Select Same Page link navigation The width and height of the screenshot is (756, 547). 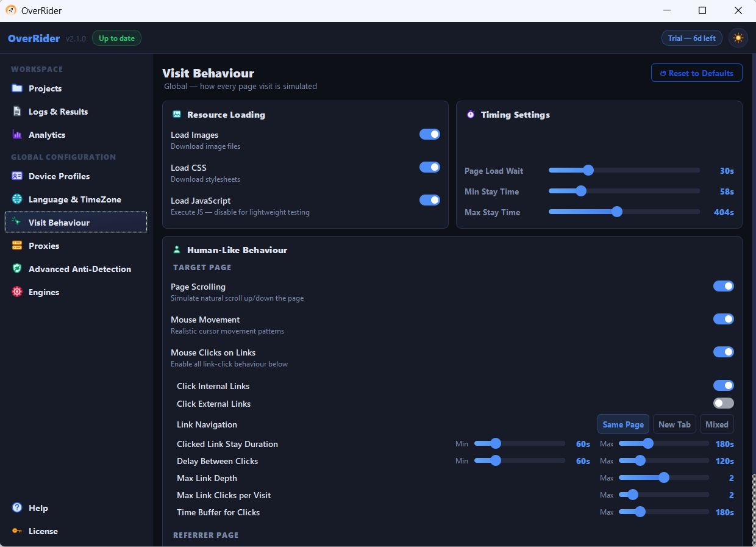pyautogui.click(x=623, y=424)
